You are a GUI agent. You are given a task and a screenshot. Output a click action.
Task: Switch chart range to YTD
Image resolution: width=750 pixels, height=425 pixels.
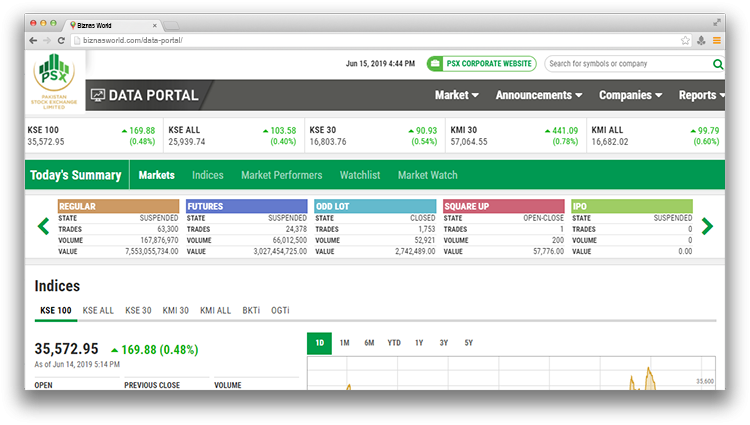[x=394, y=343]
